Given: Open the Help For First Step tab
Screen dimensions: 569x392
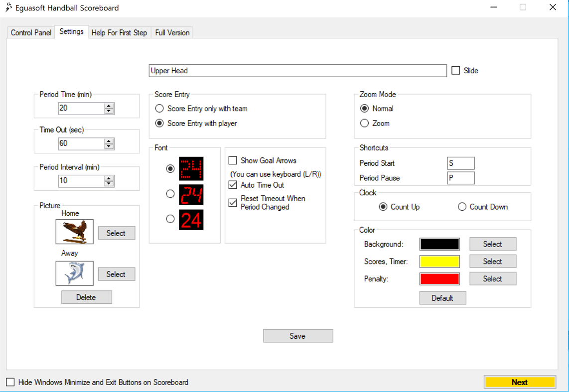Looking at the screenshot, I should [119, 32].
